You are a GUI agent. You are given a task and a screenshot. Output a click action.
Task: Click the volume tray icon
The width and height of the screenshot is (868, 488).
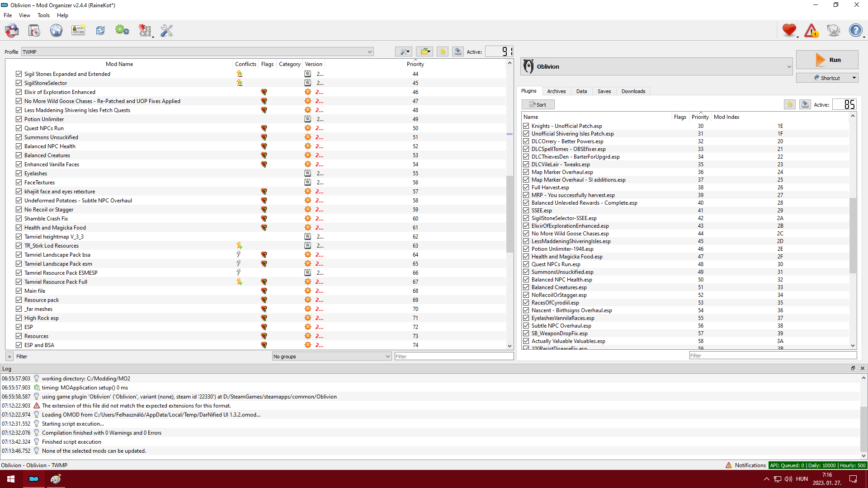(x=788, y=479)
